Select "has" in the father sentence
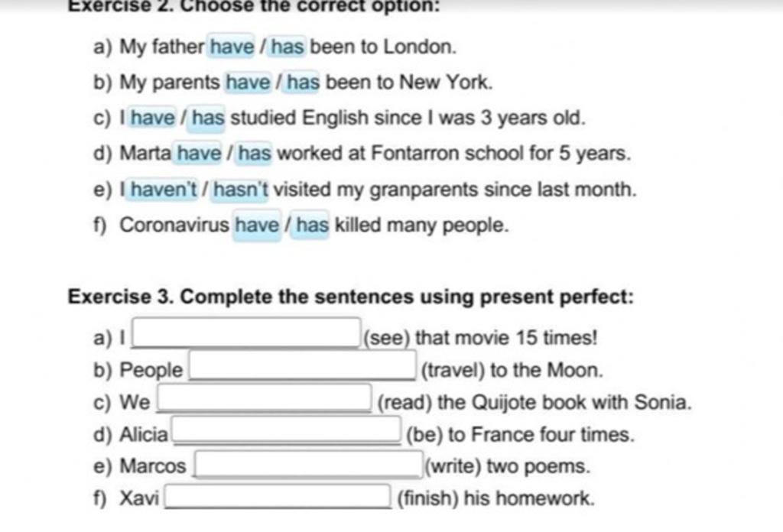The width and height of the screenshot is (783, 532). tap(288, 47)
